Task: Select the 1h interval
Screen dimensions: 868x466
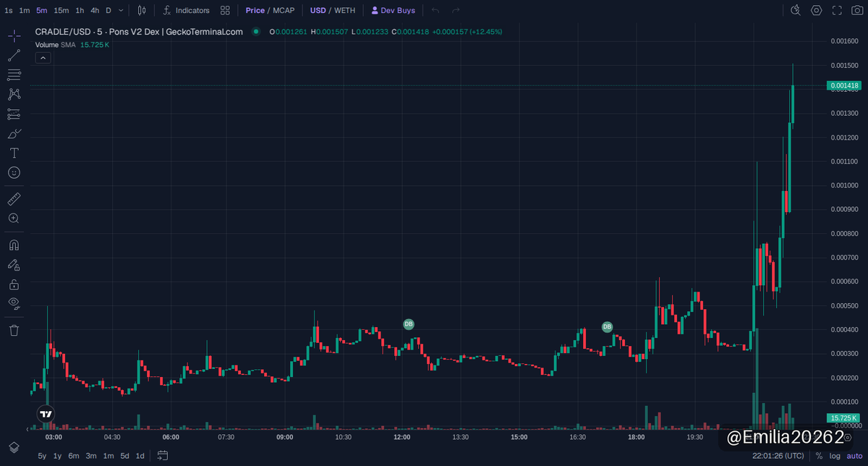Action: pos(80,11)
